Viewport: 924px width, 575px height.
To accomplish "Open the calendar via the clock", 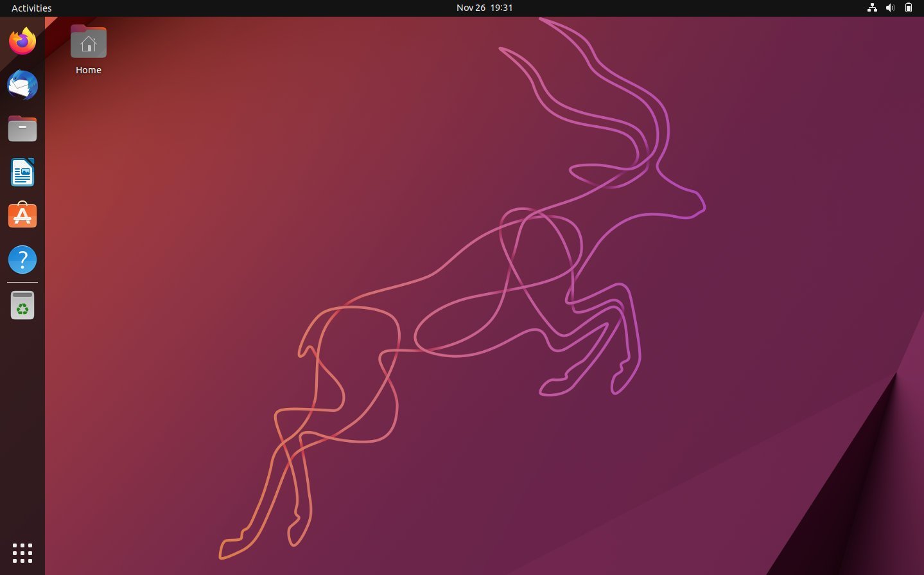I will point(484,8).
